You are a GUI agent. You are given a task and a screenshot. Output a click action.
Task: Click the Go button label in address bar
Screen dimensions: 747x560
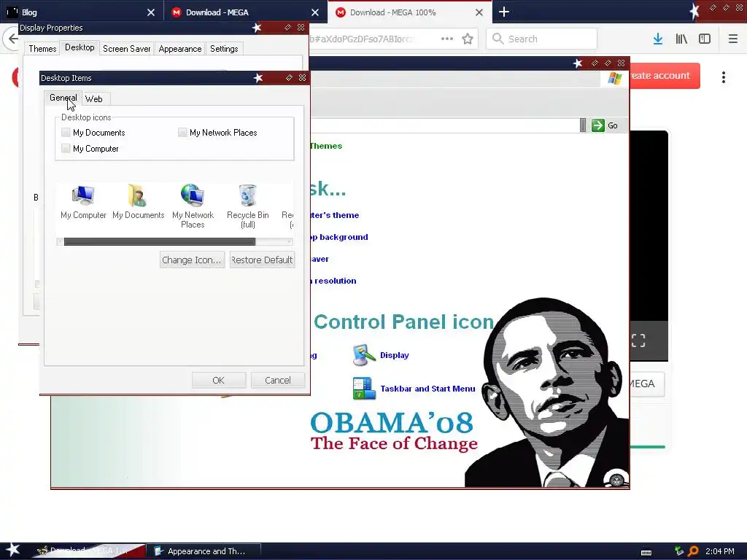(x=613, y=125)
